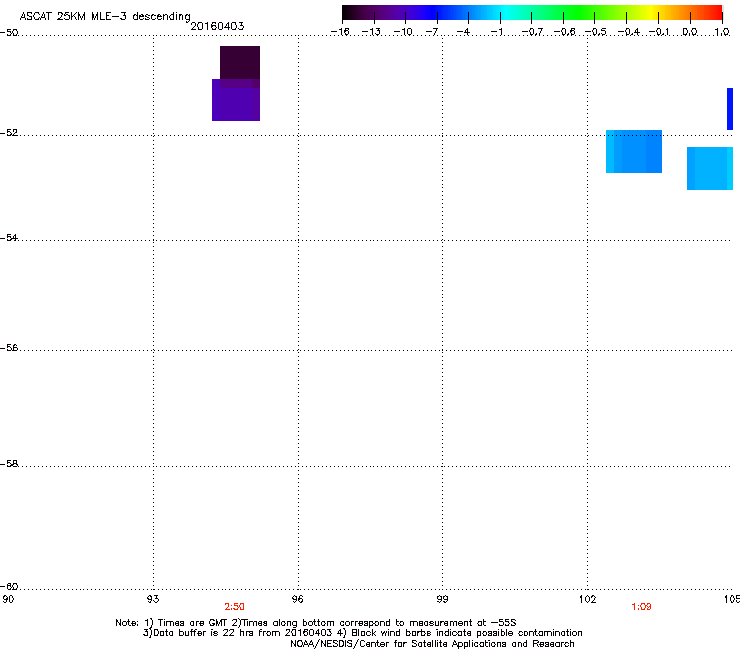The image size is (740, 650).
Task: Click the '96' longitude axis label
Action: [298, 599]
